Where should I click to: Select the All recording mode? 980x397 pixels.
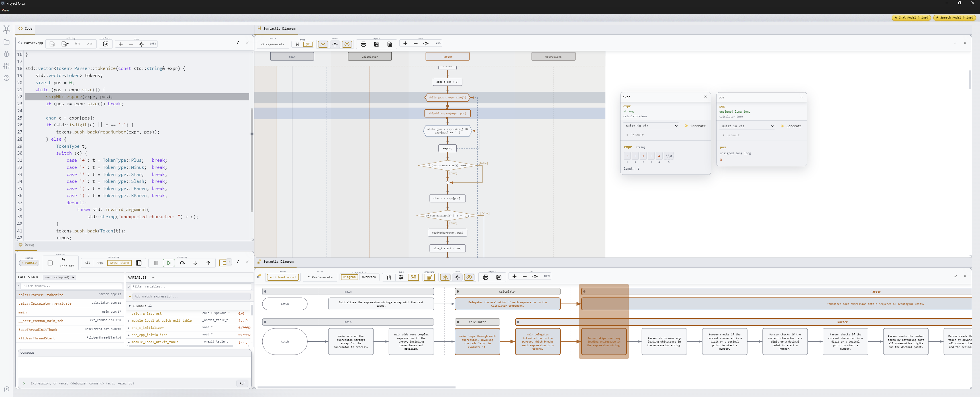point(87,263)
